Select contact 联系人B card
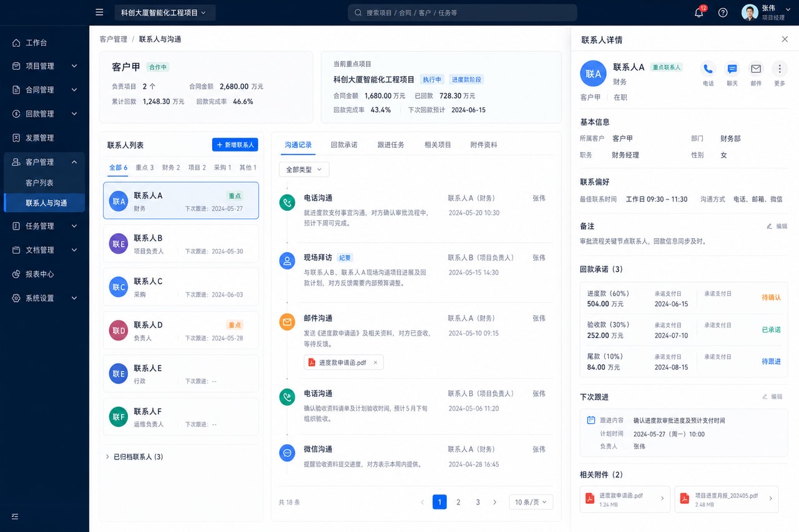The height and width of the screenshot is (532, 799). pyautogui.click(x=181, y=244)
